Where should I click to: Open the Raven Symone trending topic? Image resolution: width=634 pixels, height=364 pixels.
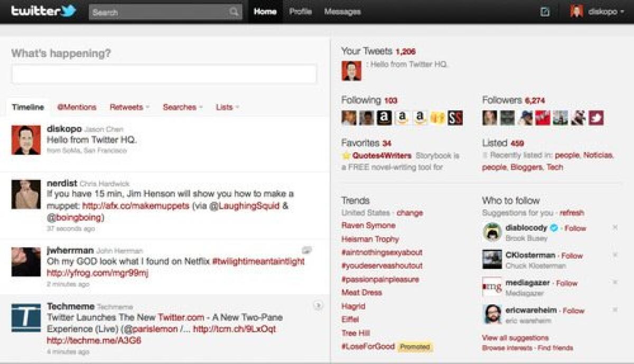click(368, 225)
